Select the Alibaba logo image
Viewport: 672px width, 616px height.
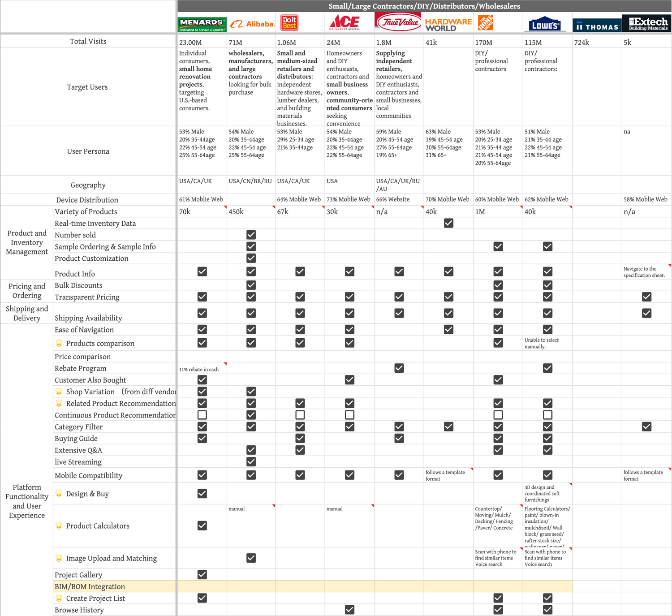pos(252,24)
